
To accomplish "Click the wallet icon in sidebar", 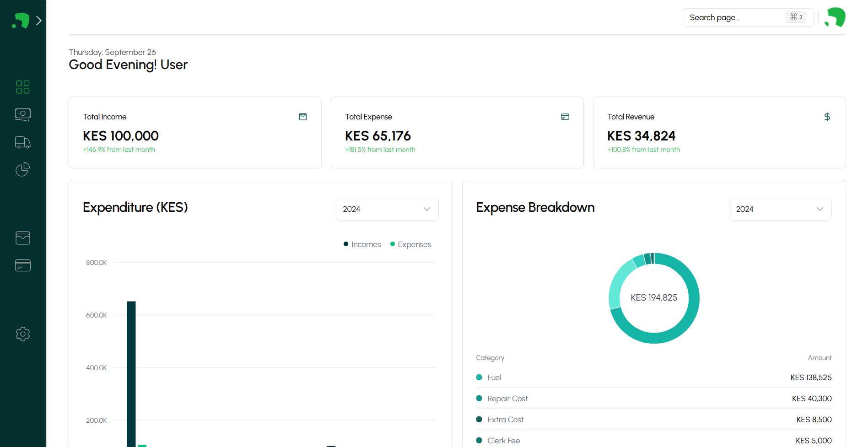I will [23, 238].
